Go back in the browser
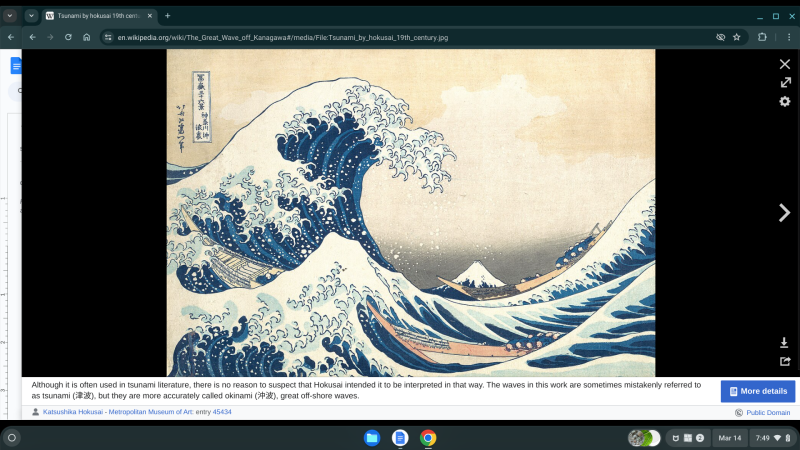 (x=33, y=37)
